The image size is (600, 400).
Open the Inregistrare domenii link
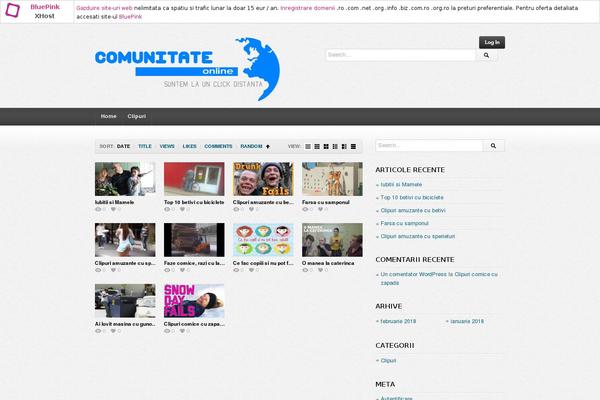pos(308,8)
